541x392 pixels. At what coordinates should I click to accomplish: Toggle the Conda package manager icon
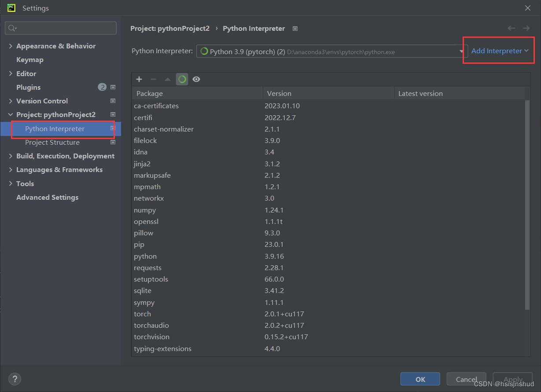(x=182, y=79)
